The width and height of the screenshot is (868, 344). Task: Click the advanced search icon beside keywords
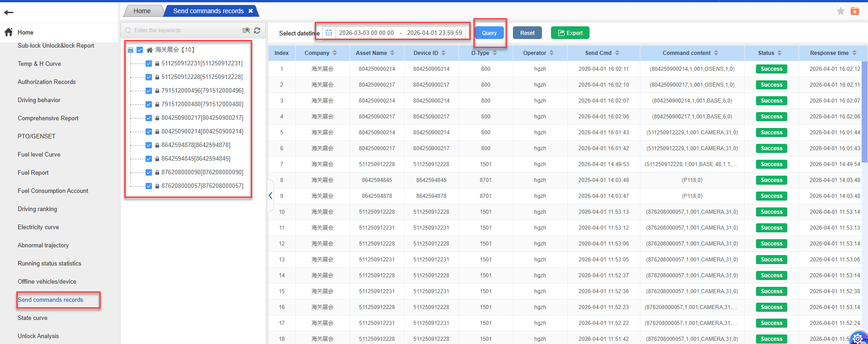click(x=246, y=30)
